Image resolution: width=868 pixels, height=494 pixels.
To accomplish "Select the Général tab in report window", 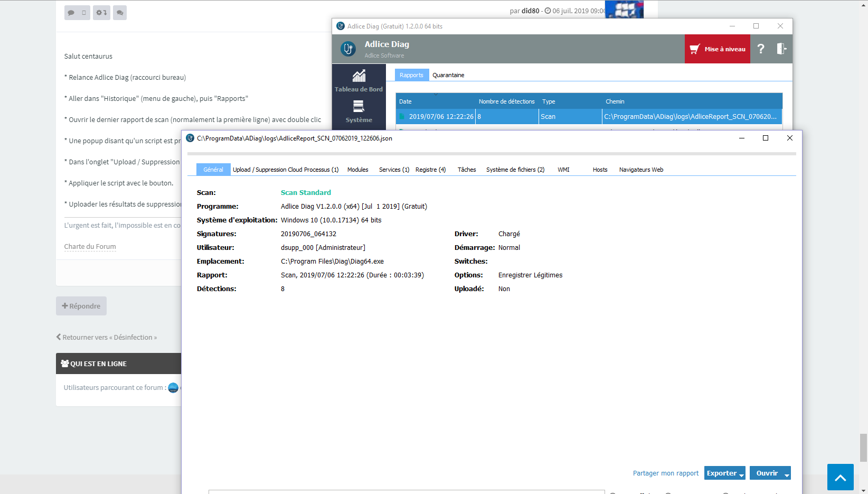I will [213, 170].
